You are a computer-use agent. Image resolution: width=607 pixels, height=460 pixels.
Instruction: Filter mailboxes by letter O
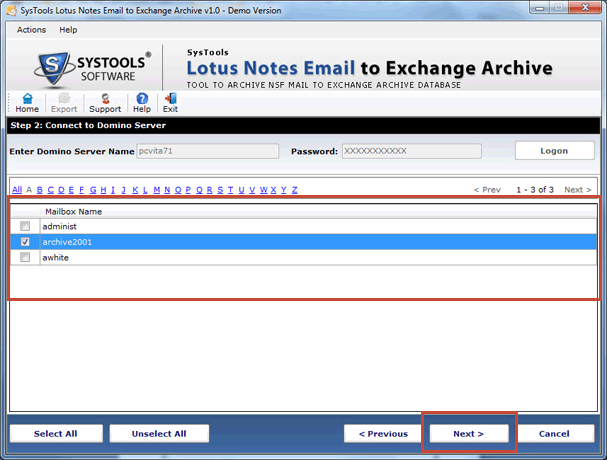tap(178, 190)
